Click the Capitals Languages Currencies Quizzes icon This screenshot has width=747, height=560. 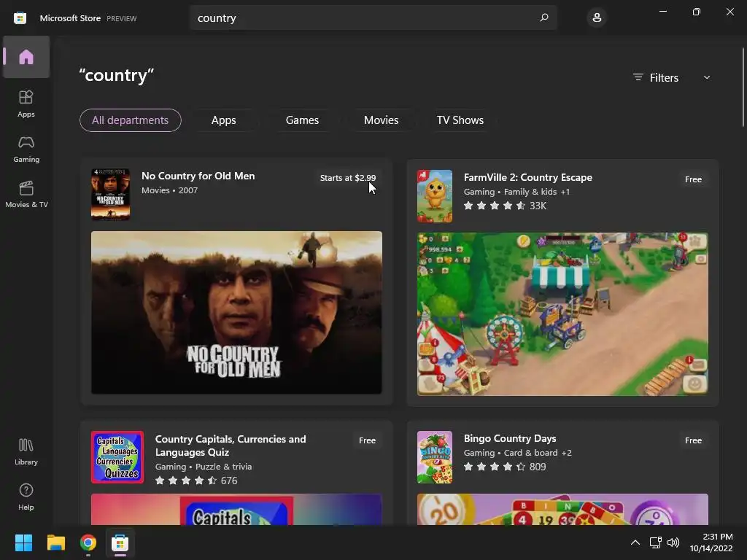[x=117, y=457]
